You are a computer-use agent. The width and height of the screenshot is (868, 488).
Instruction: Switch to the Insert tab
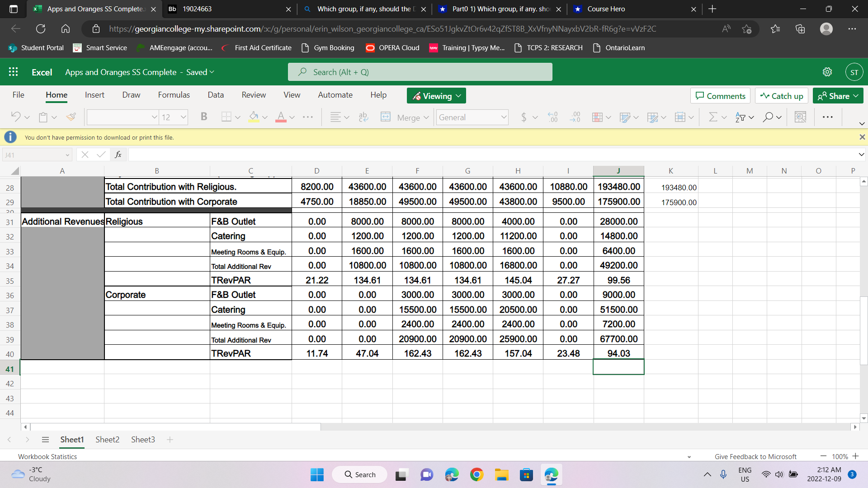pyautogui.click(x=94, y=94)
